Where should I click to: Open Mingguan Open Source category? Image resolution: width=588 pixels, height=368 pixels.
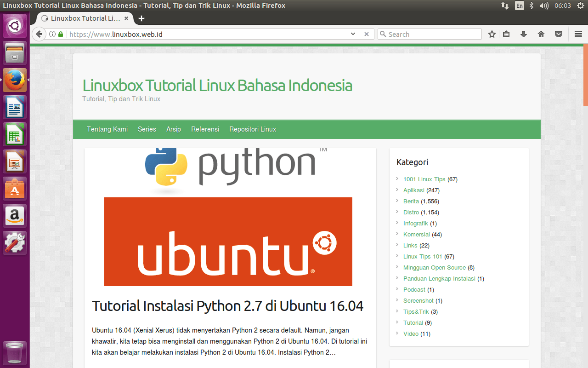click(x=435, y=268)
